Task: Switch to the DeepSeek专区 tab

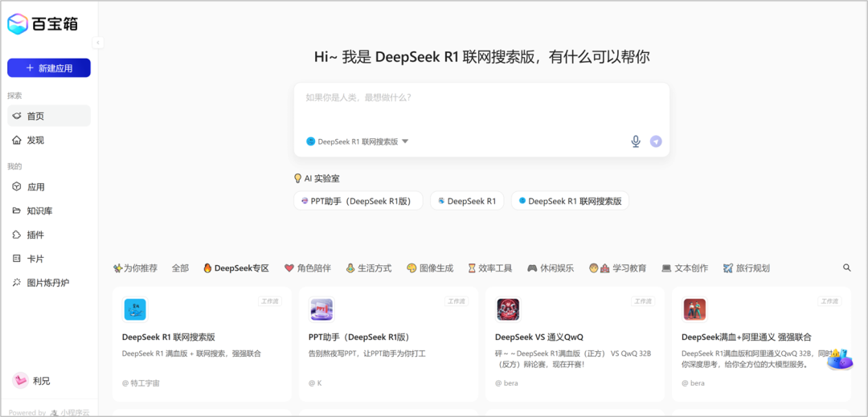Action: coord(236,268)
